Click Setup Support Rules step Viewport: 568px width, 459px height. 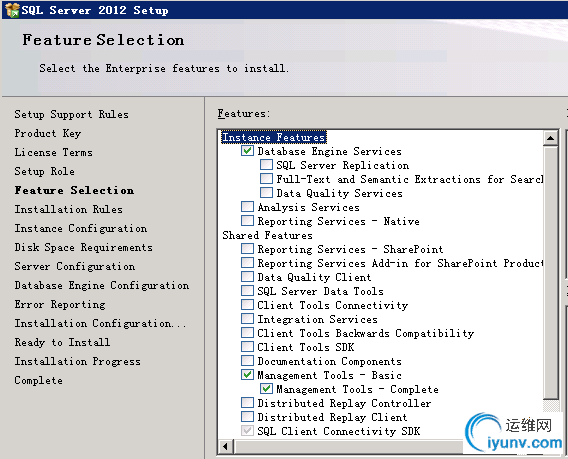pos(71,114)
